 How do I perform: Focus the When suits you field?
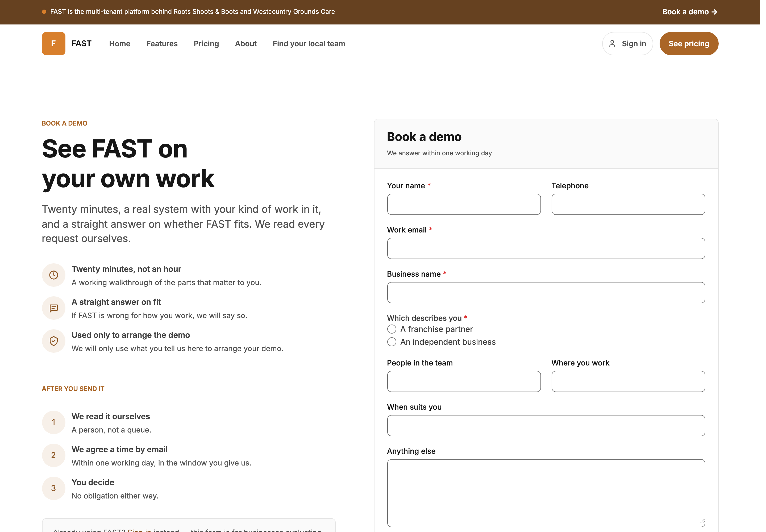click(546, 426)
